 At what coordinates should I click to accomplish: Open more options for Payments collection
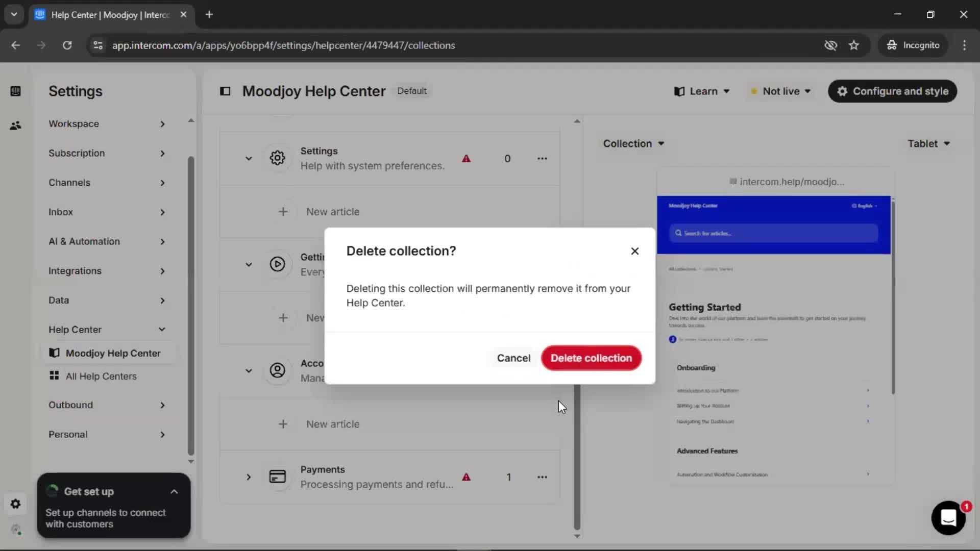coord(542,477)
